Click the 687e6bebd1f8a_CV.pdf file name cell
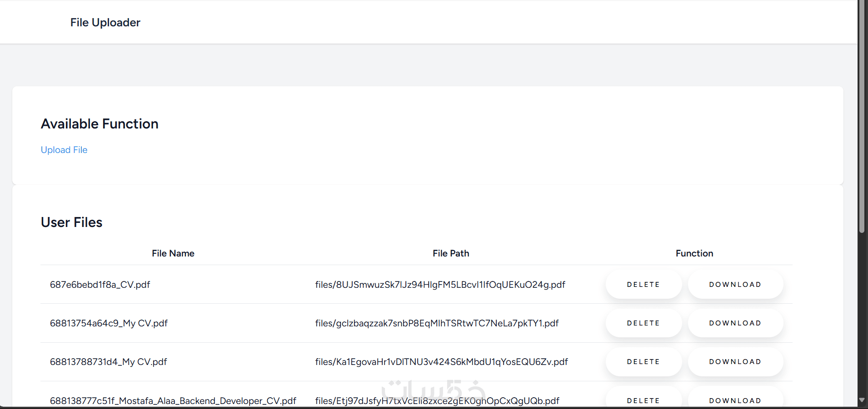The image size is (868, 409). pos(100,285)
